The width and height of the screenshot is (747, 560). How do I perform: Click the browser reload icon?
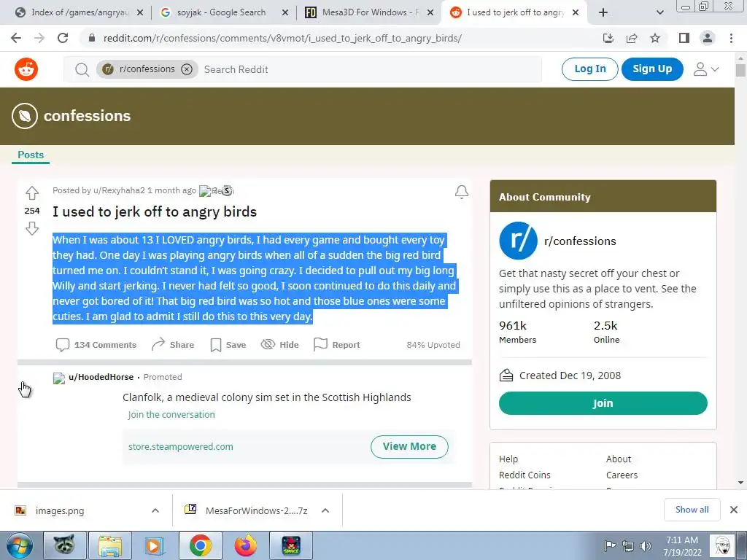[x=63, y=38]
